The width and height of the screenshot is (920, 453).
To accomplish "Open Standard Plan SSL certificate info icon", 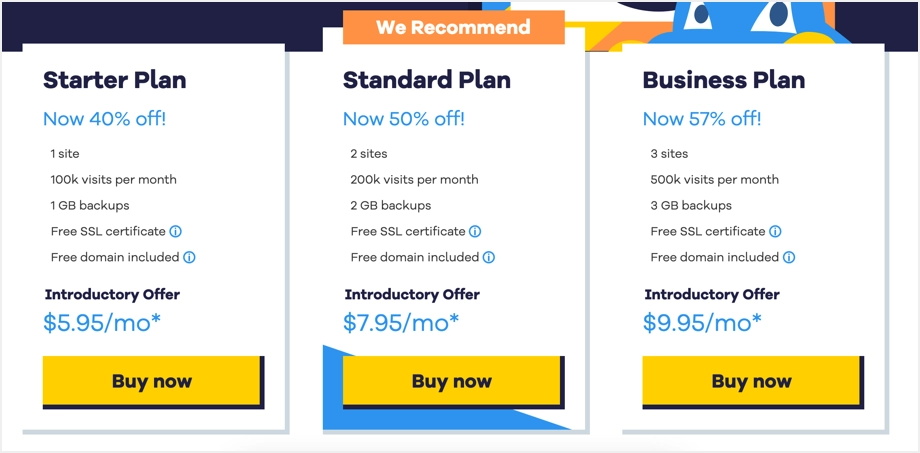I will (x=475, y=231).
